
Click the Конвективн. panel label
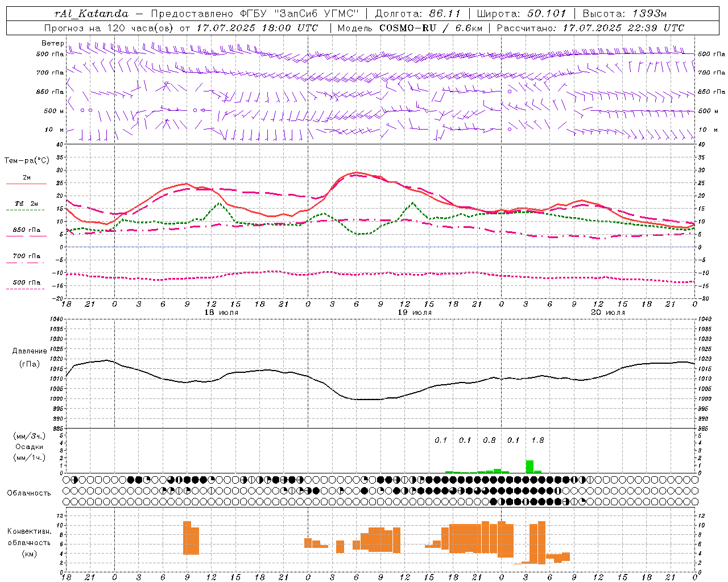tap(30, 531)
